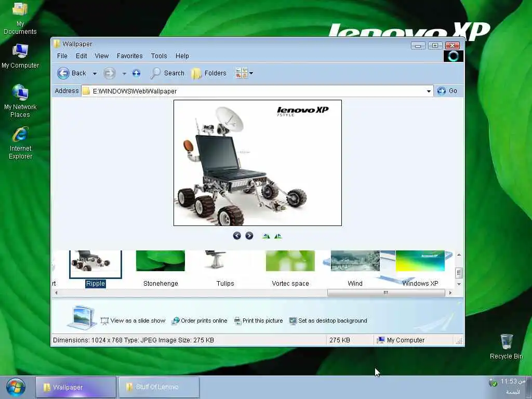The height and width of the screenshot is (399, 532).
Task: Click the horizontal filmstrip scrollbar thumb
Action: [x=386, y=292]
